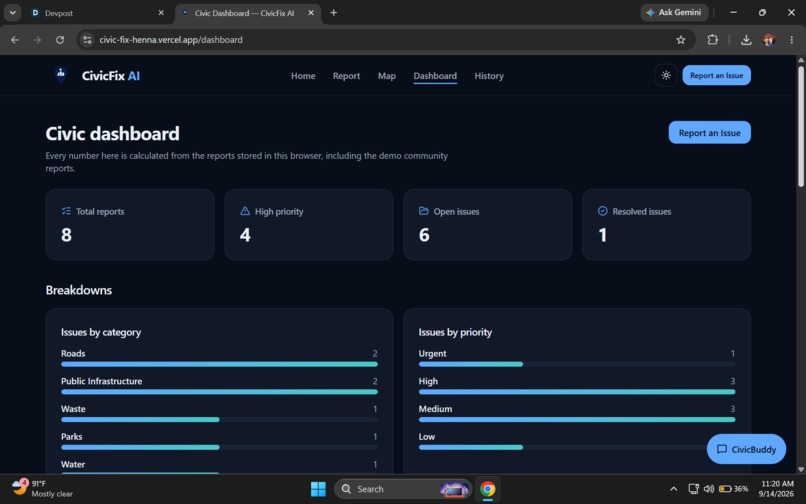Image resolution: width=806 pixels, height=504 pixels.
Task: Click the Chrome icon in the taskbar
Action: point(487,489)
